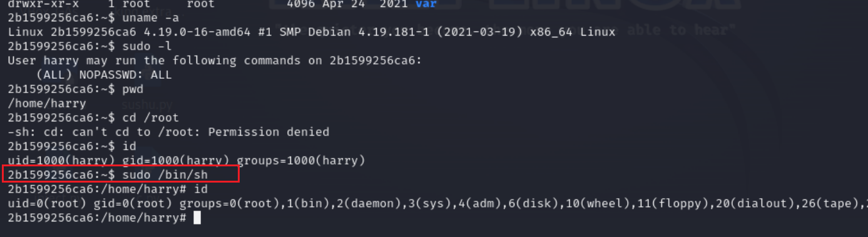This screenshot has width=868, height=237.
Task: Click the root prompt 'id' command
Action: [201, 189]
